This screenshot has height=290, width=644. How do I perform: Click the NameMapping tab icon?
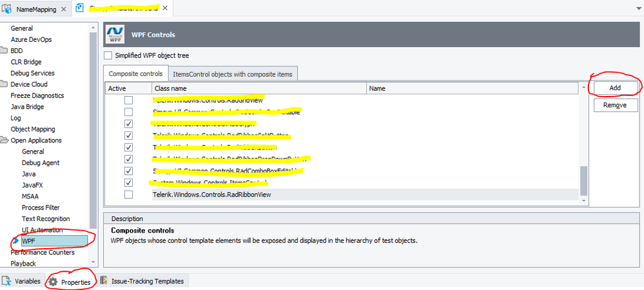[8, 8]
